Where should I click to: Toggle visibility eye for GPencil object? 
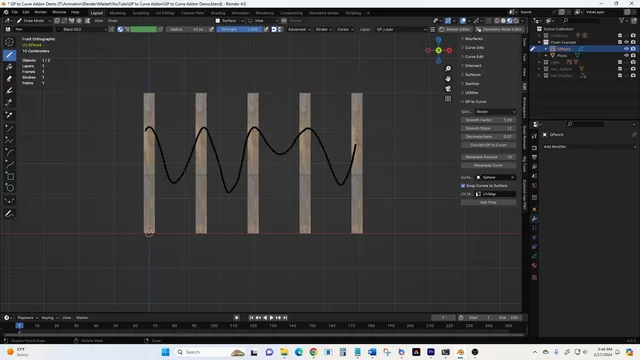(626, 49)
